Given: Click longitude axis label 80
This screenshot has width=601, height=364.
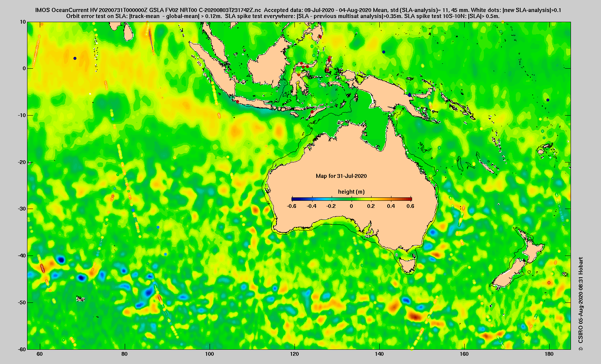Looking at the screenshot, I should [125, 354].
